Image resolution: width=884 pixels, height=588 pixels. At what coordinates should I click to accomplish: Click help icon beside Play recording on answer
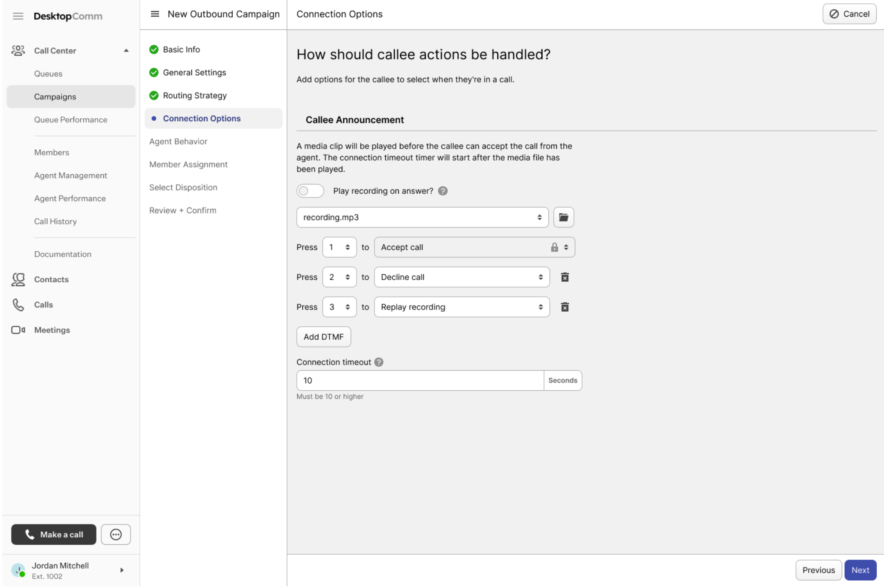(443, 191)
